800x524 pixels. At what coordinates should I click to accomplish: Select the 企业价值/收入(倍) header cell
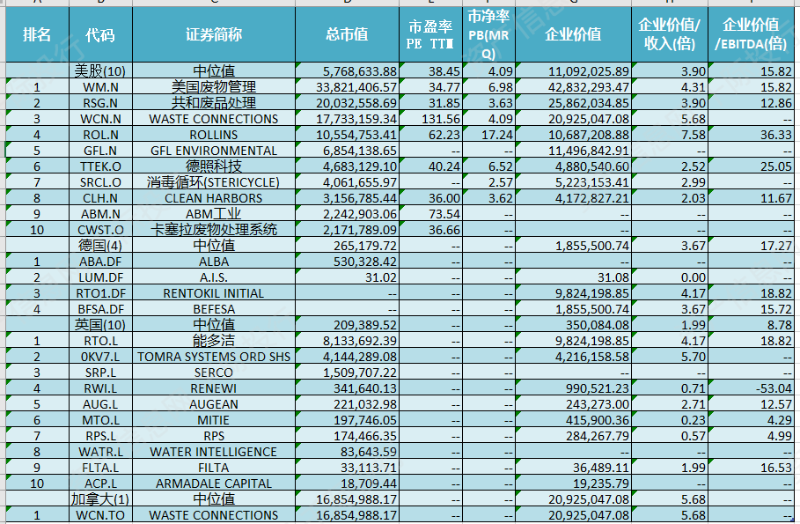point(670,35)
